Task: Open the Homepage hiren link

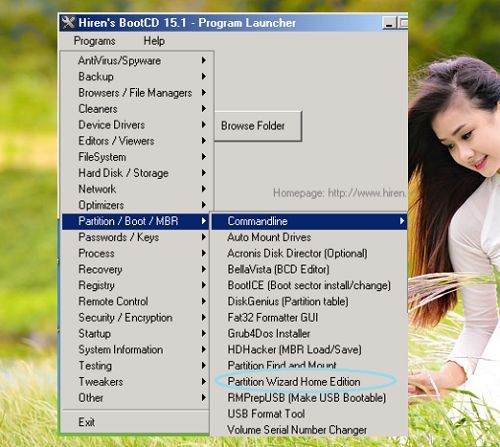Action: [x=339, y=193]
